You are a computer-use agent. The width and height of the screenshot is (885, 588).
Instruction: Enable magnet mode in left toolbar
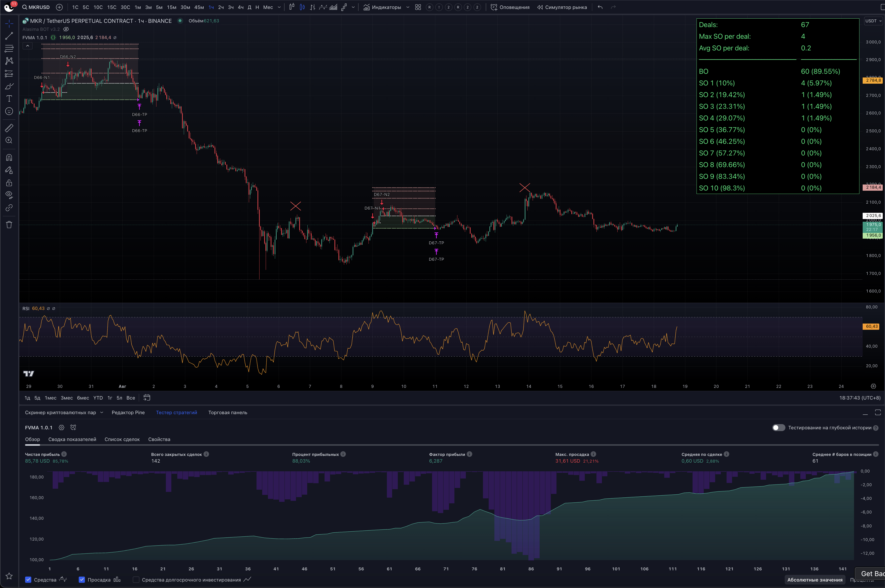tap(9, 157)
